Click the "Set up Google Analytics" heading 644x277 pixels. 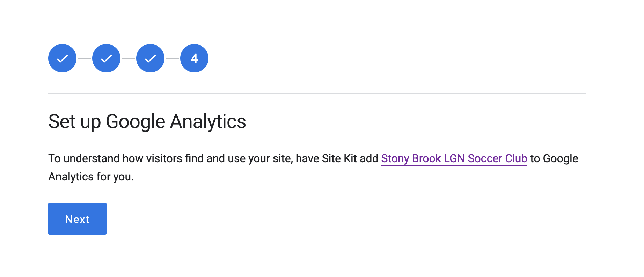click(x=147, y=122)
